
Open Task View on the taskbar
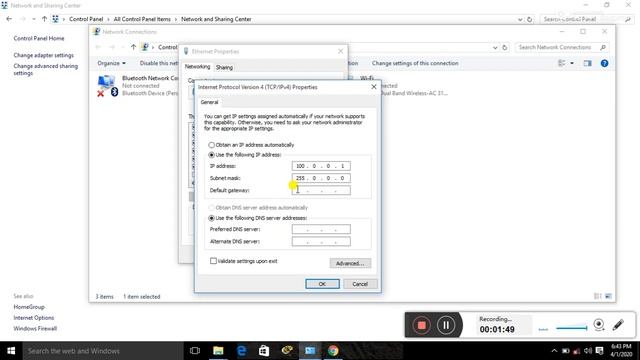pos(195,351)
